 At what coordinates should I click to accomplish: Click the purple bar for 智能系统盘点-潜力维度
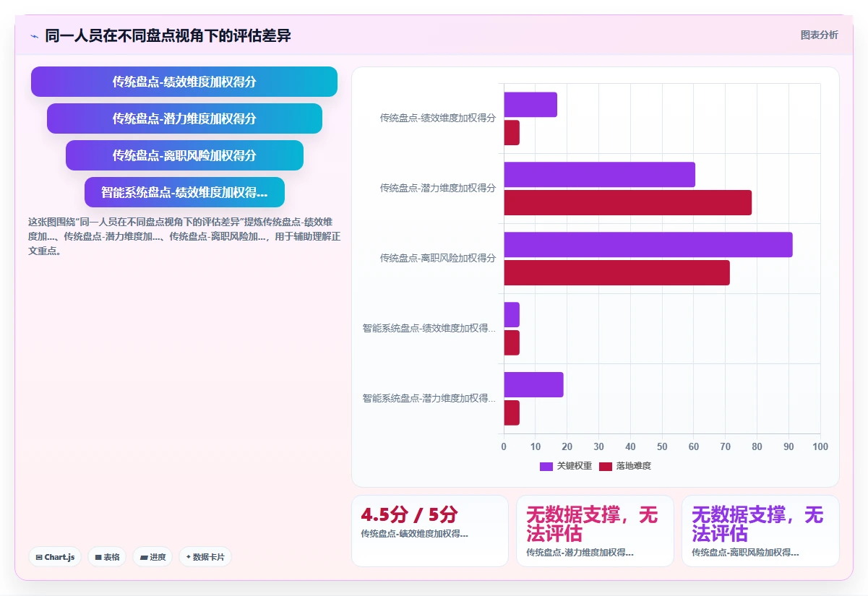tap(533, 385)
